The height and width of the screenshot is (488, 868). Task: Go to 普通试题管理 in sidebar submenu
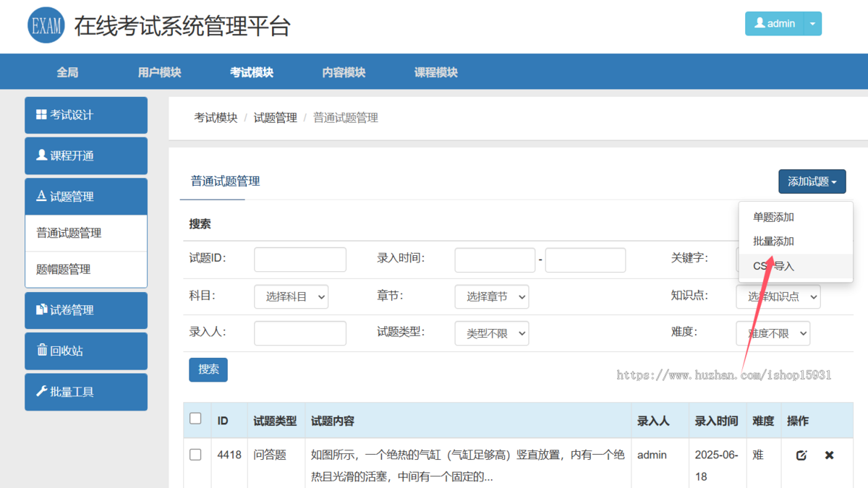click(86, 233)
